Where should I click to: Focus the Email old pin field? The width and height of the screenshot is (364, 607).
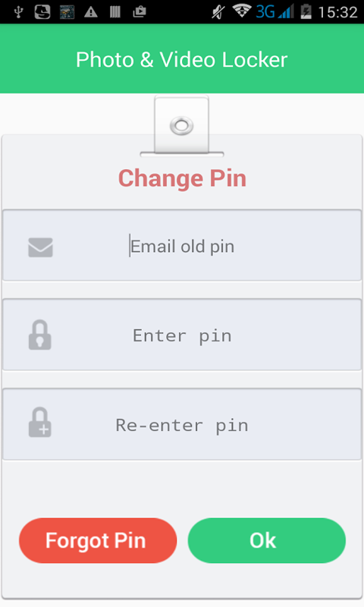click(x=182, y=245)
